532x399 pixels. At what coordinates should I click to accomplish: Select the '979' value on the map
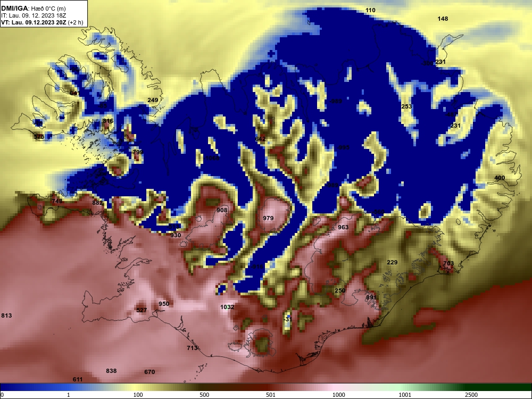tap(268, 218)
